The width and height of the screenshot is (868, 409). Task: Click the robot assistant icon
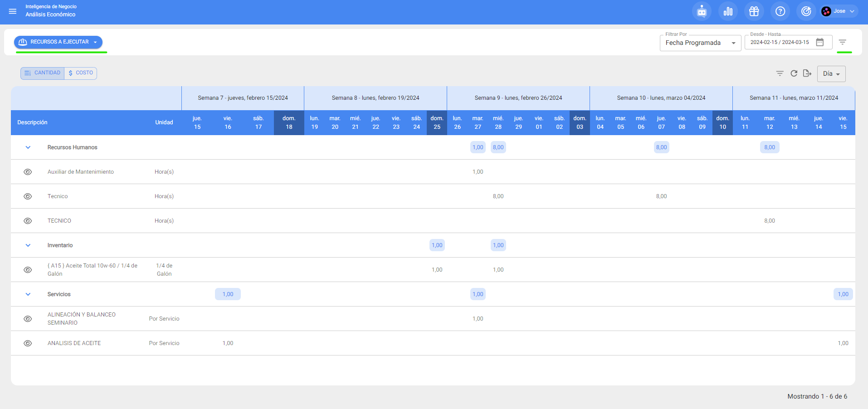pos(702,11)
